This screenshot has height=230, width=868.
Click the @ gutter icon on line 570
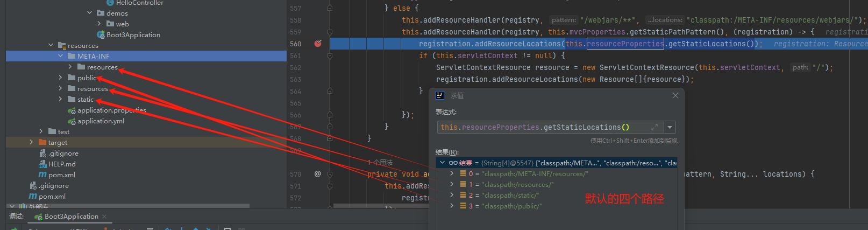pyautogui.click(x=318, y=174)
